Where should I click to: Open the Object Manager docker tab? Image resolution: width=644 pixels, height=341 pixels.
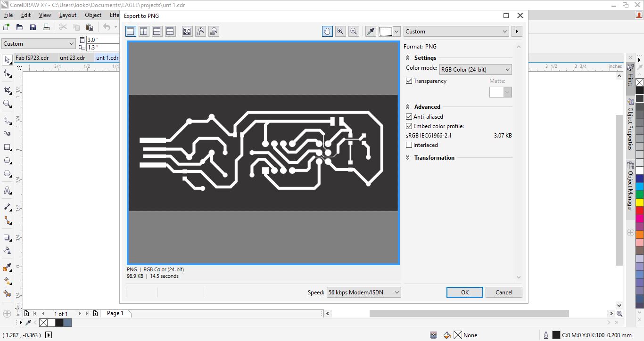pos(630,187)
